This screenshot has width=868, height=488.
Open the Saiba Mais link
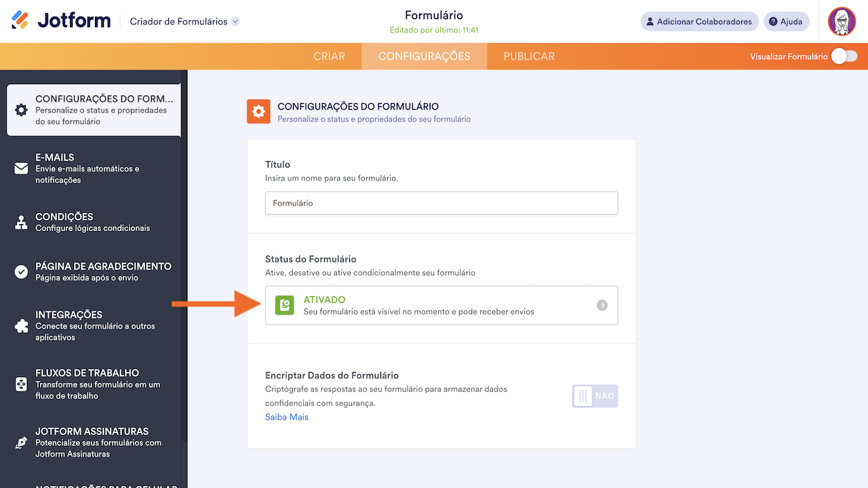pos(287,417)
